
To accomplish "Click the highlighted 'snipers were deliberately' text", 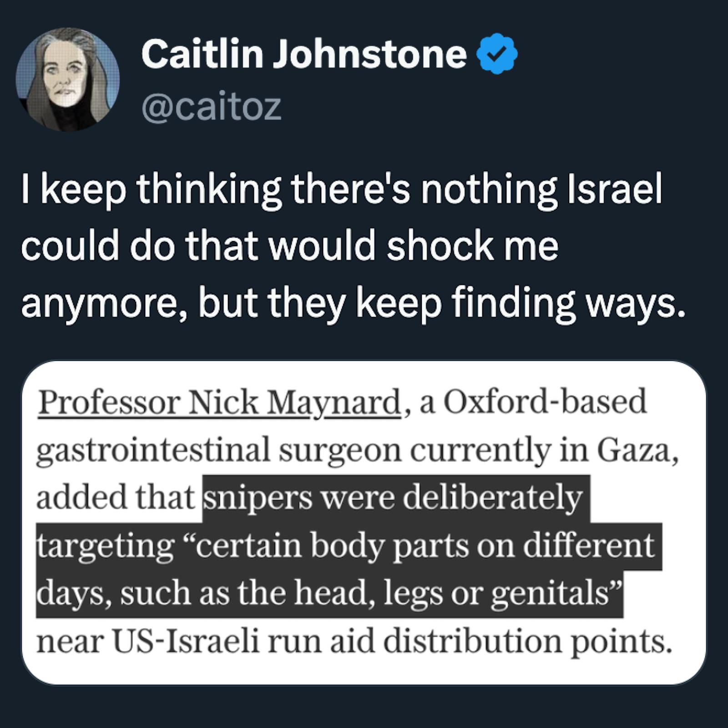I will point(396,498).
